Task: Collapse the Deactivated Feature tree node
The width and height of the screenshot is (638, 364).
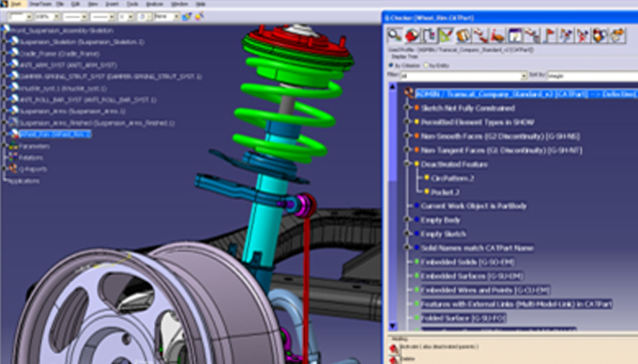Action: point(406,164)
